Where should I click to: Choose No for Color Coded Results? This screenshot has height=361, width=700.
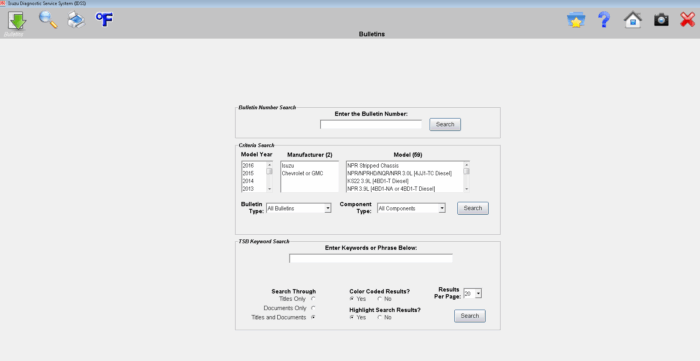tap(379, 299)
